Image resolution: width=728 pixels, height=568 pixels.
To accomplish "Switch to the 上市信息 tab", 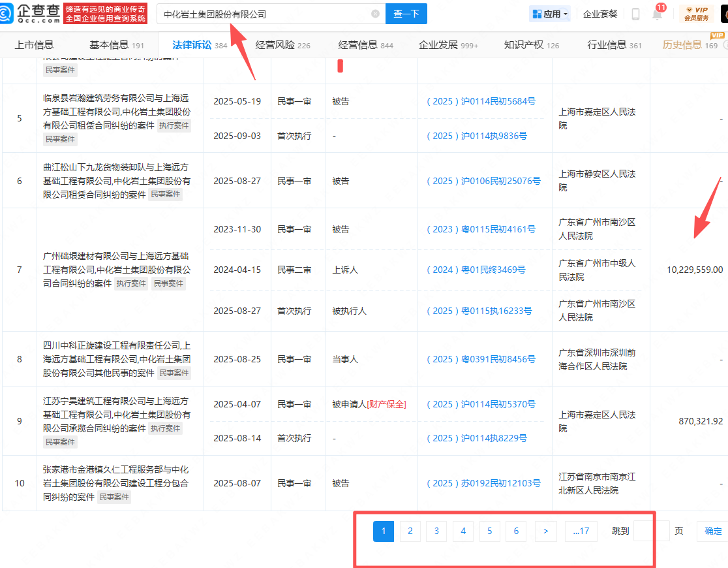I will coord(34,45).
